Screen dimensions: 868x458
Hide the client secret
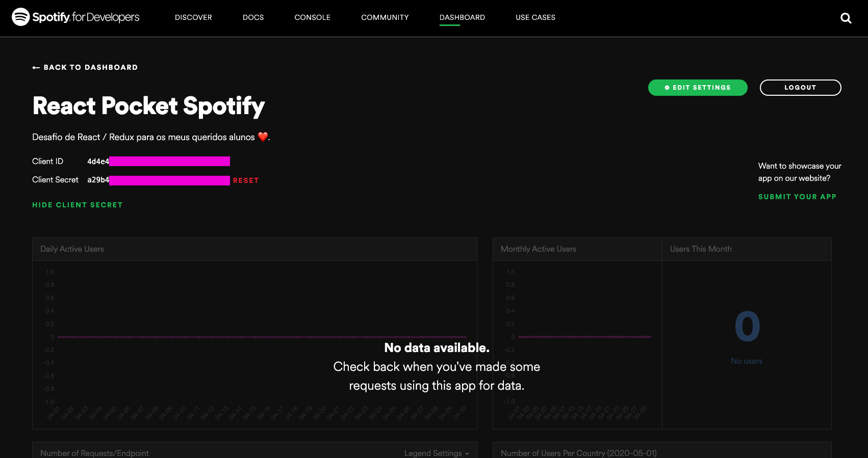point(78,205)
